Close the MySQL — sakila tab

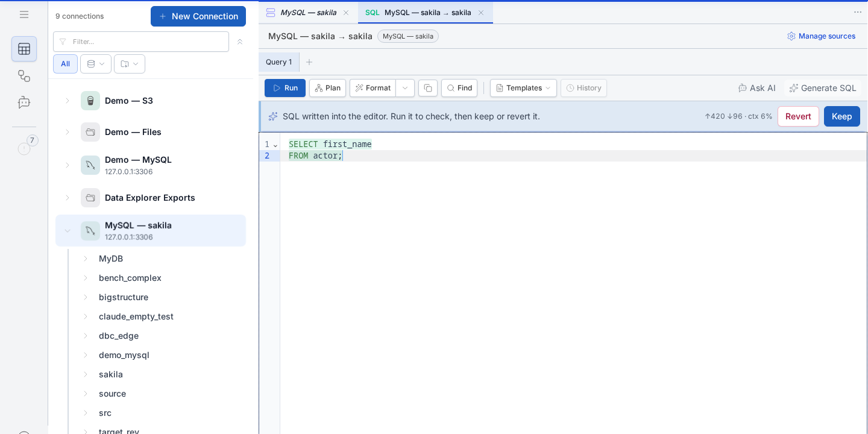pos(346,12)
